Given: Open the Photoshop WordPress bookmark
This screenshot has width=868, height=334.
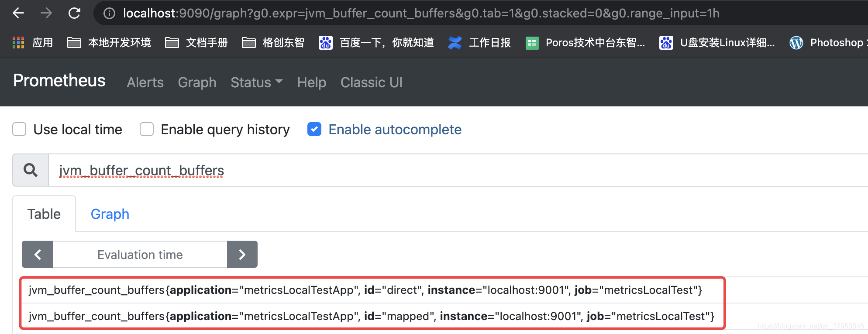Looking at the screenshot, I should coord(827,43).
